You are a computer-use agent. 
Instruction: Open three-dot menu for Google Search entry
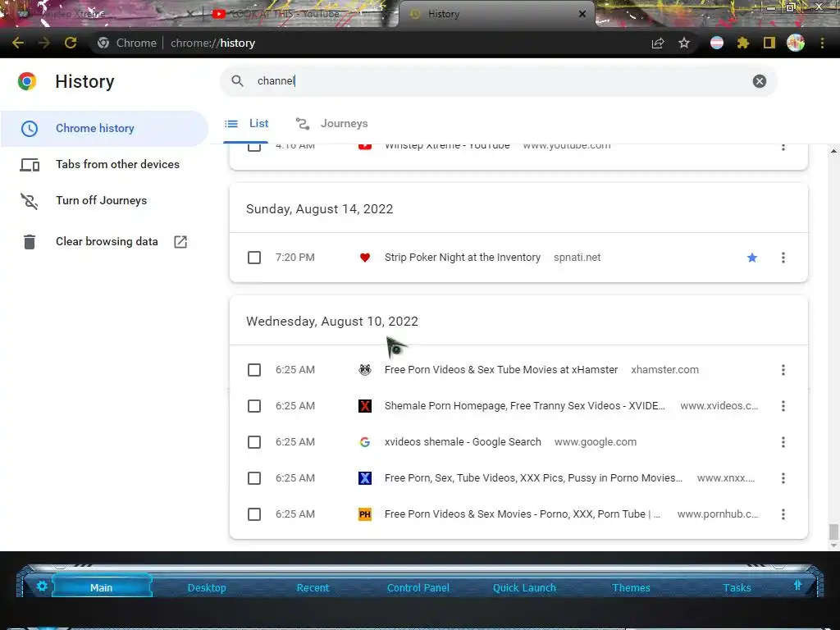click(x=783, y=442)
